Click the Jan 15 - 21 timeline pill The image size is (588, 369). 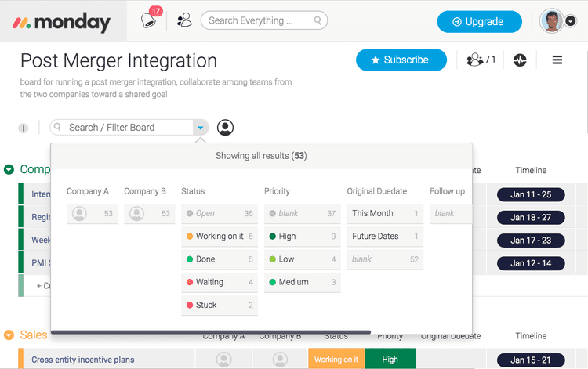coord(531,360)
